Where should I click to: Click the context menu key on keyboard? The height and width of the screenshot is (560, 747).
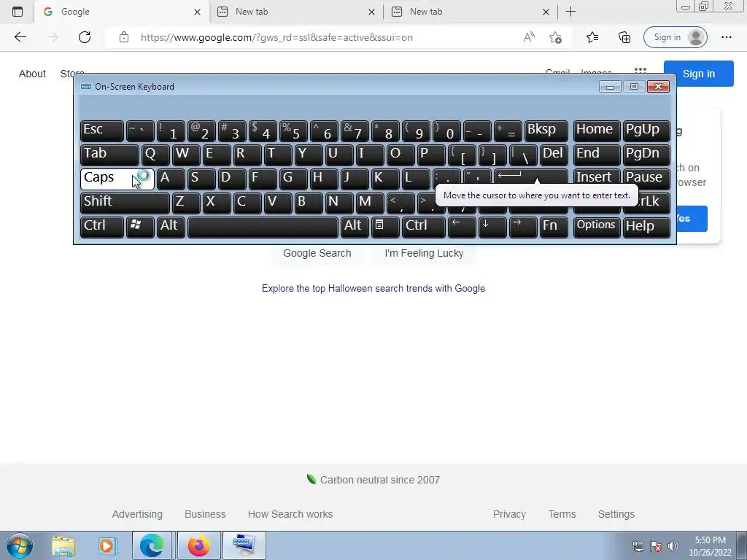[385, 227]
